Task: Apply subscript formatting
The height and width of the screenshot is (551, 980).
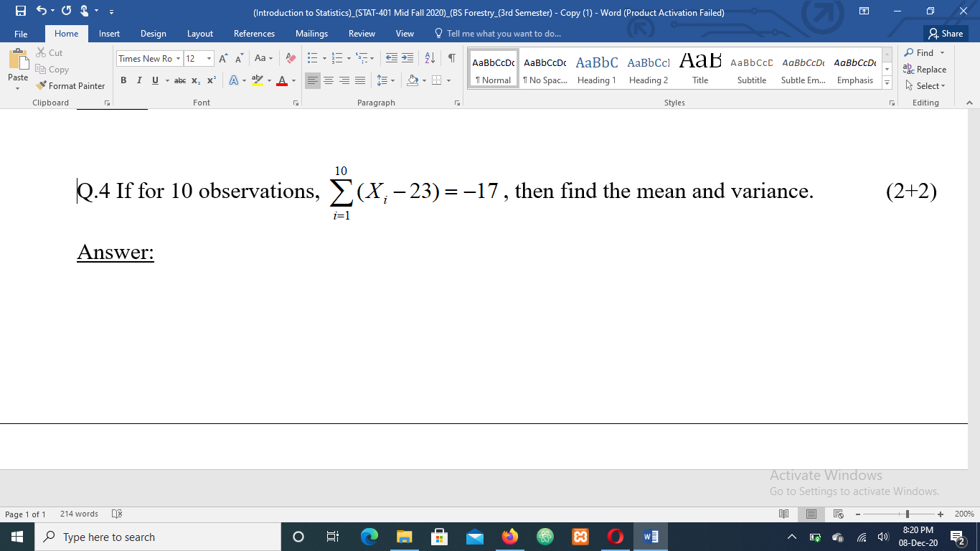Action: [x=194, y=80]
